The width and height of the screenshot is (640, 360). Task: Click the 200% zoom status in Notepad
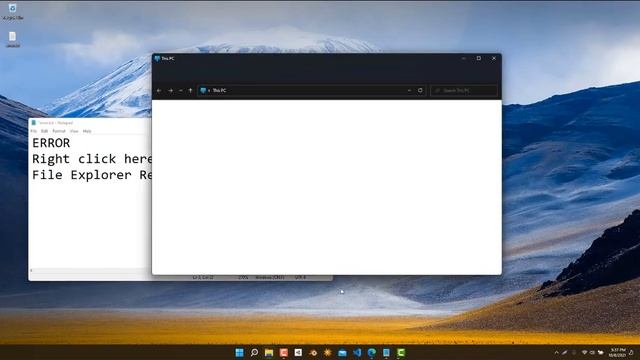(x=243, y=278)
